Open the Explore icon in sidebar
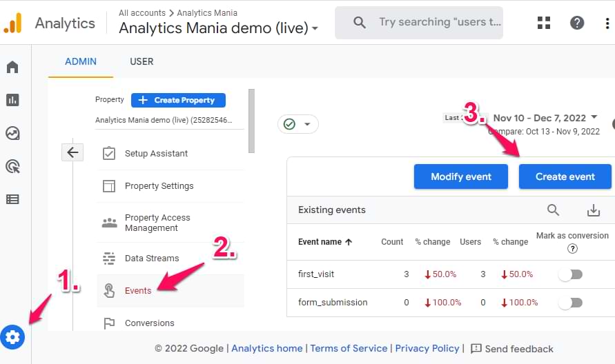This screenshot has width=615, height=364. [x=12, y=133]
